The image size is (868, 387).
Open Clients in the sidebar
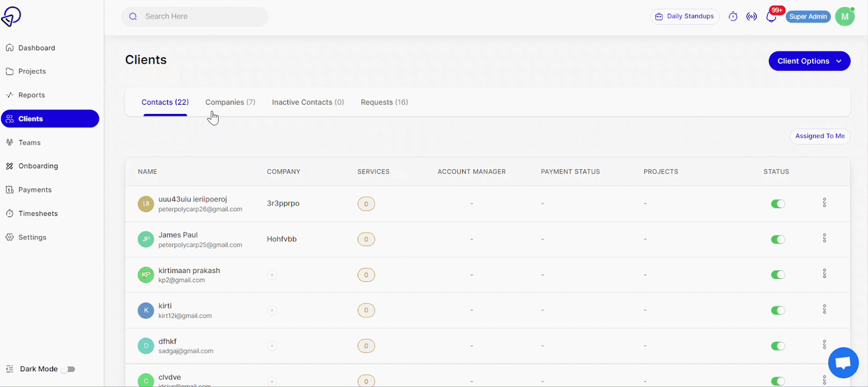pos(50,119)
